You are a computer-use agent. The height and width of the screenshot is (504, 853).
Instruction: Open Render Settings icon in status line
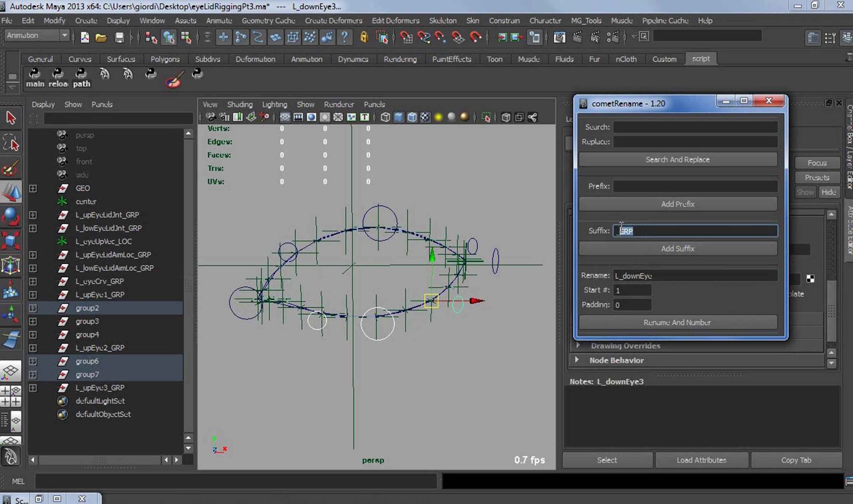pyautogui.click(x=613, y=37)
